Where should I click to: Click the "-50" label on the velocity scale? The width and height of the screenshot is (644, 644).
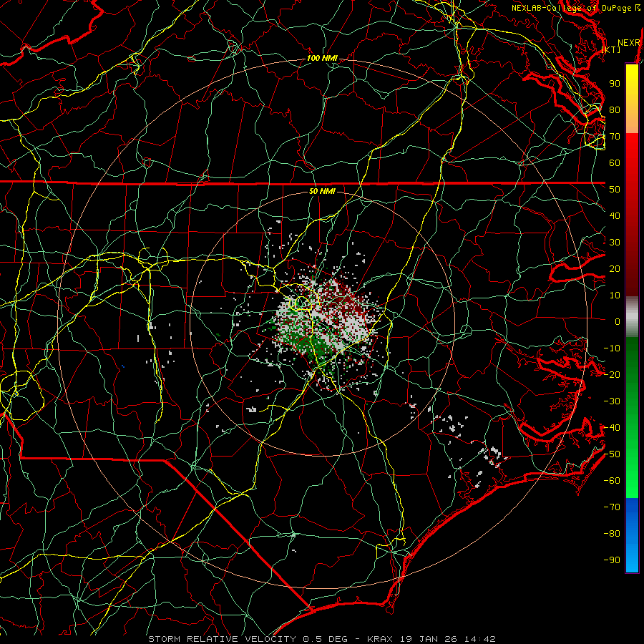[x=612, y=454]
